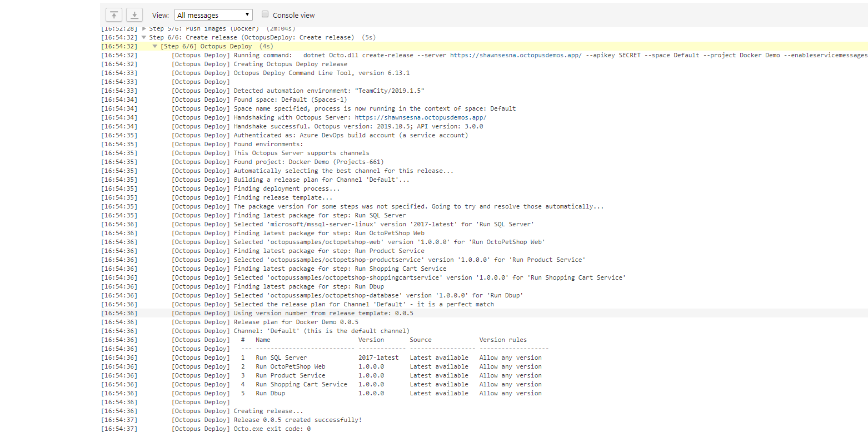This screenshot has height=432, width=868.
Task: Click 'Release 0.0.5 created successfully!' log line
Action: (x=297, y=420)
